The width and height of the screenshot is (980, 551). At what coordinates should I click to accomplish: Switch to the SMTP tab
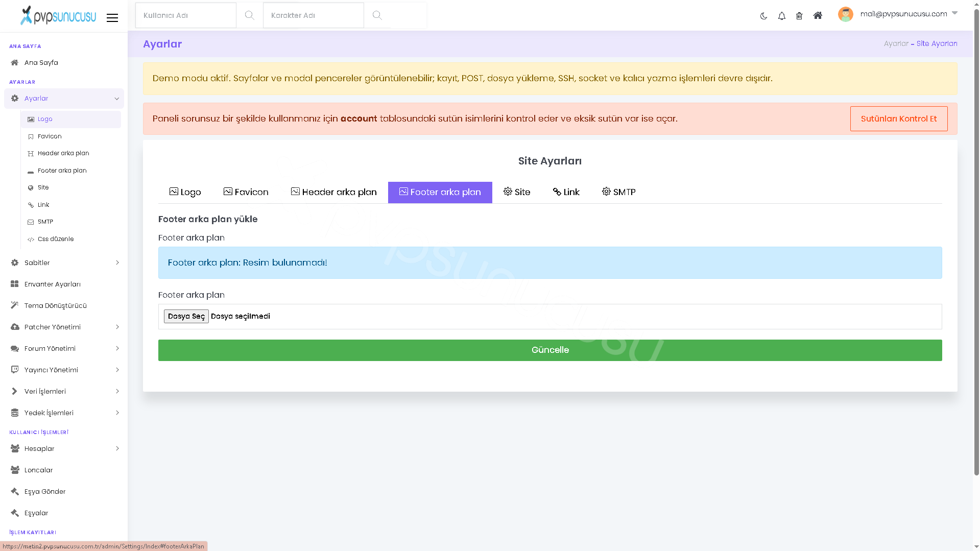(618, 192)
